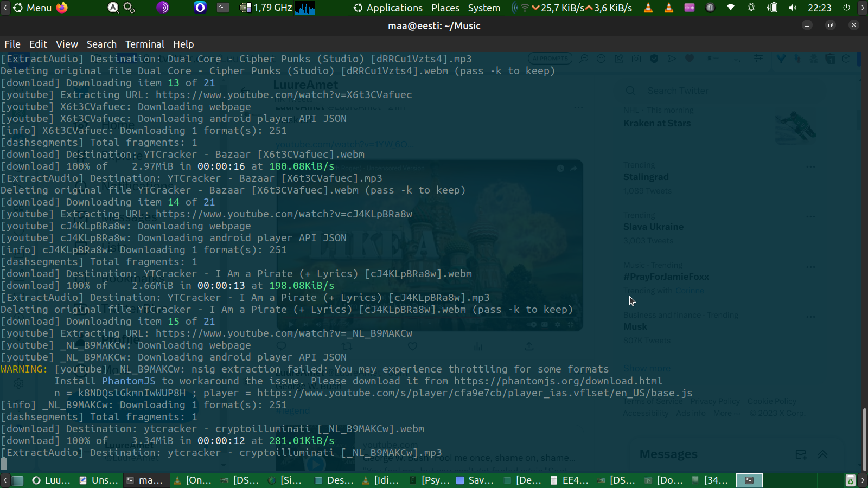
Task: Open the font search magnifier icon
Action: 113,8
